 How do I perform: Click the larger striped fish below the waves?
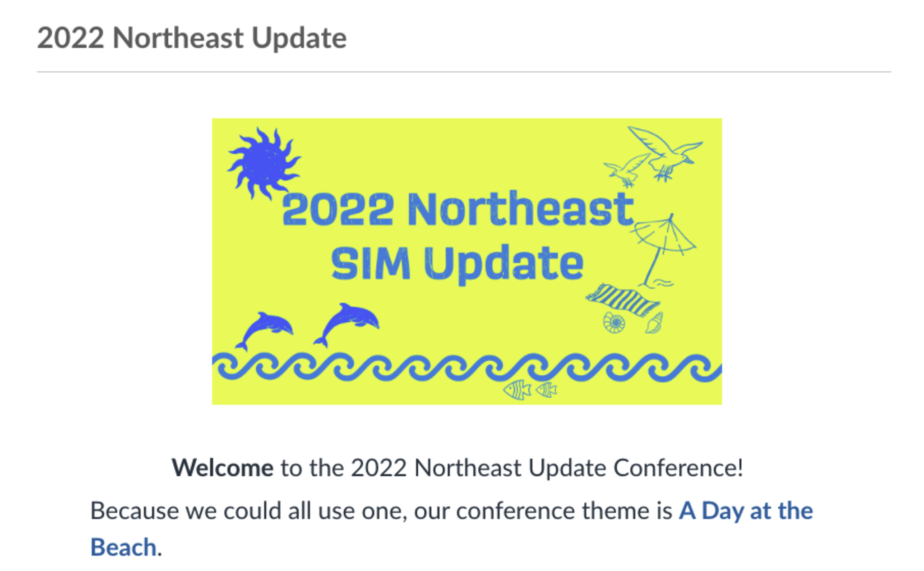(x=517, y=390)
